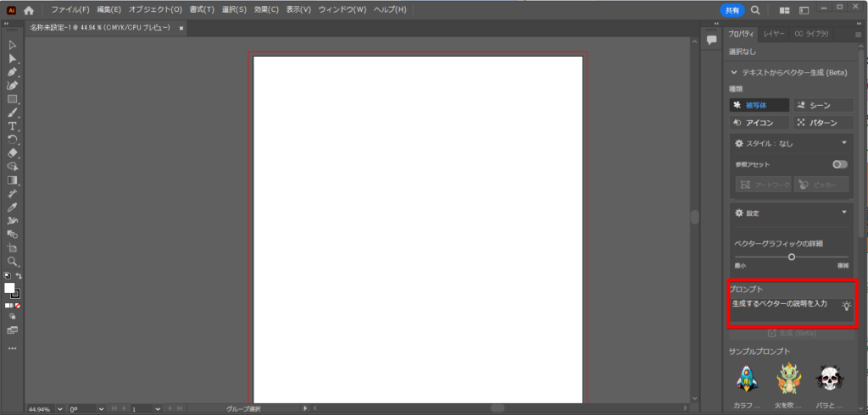Select the Type tool

[x=12, y=126]
